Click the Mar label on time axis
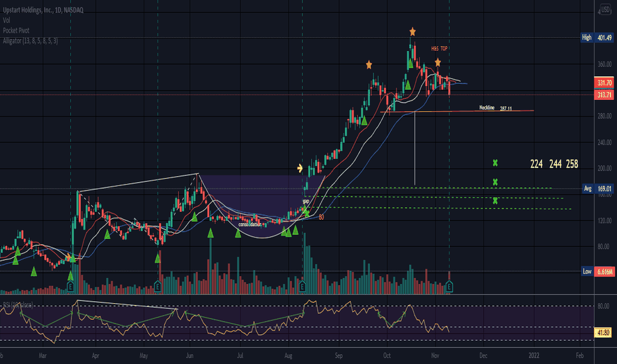 42,356
